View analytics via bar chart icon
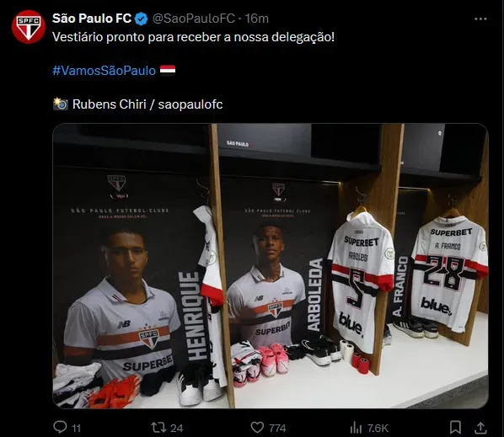The image size is (504, 437). click(x=356, y=428)
